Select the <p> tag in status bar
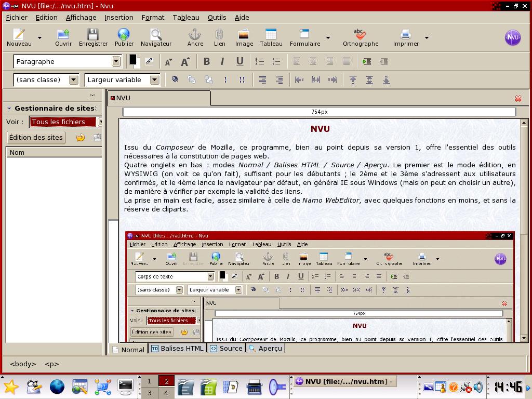 pyautogui.click(x=51, y=364)
